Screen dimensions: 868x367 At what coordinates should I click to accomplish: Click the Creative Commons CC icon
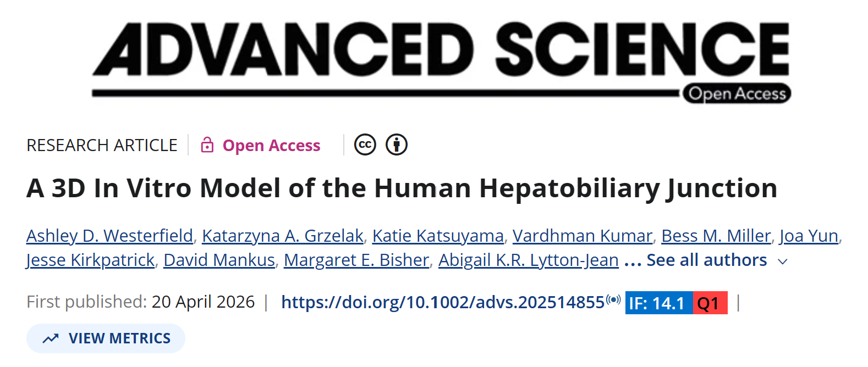(365, 145)
